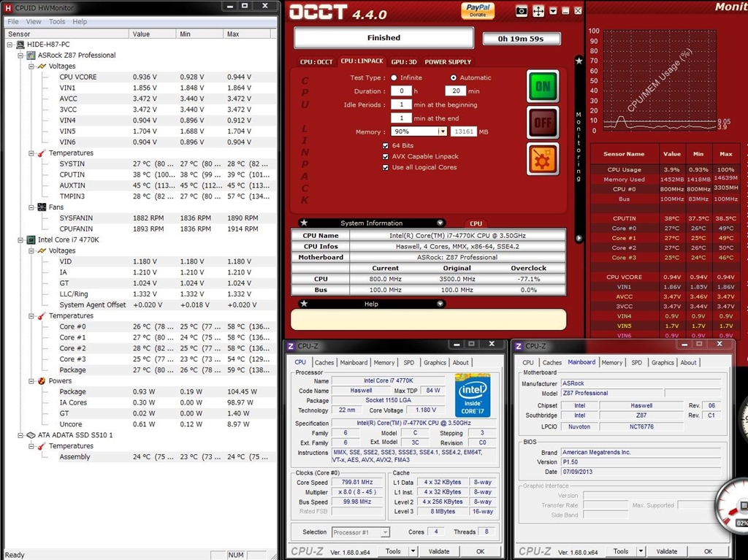The image size is (748, 560).
Task: Click idle minutes at the beginning field
Action: (x=401, y=104)
